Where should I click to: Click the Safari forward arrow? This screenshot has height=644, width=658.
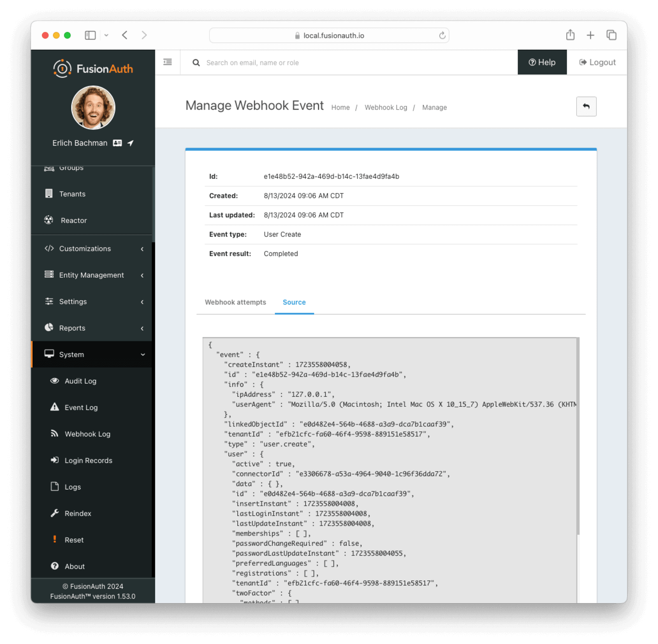tap(144, 35)
